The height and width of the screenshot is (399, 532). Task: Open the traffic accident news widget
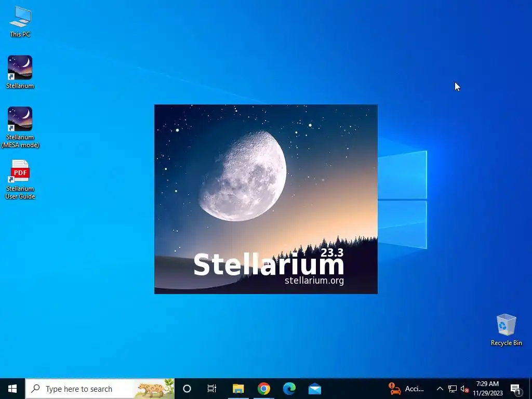(x=406, y=389)
